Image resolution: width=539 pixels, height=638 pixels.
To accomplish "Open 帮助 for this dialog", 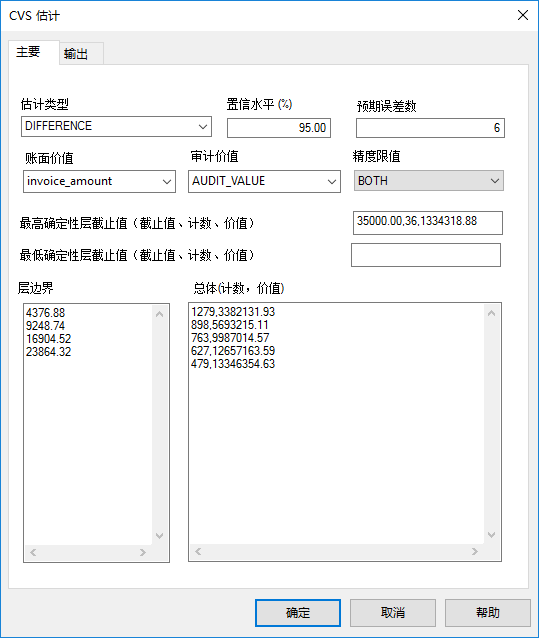I will tap(487, 613).
